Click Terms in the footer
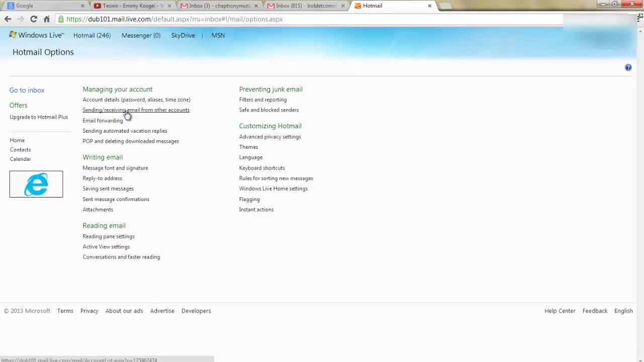The image size is (644, 362). [x=65, y=311]
